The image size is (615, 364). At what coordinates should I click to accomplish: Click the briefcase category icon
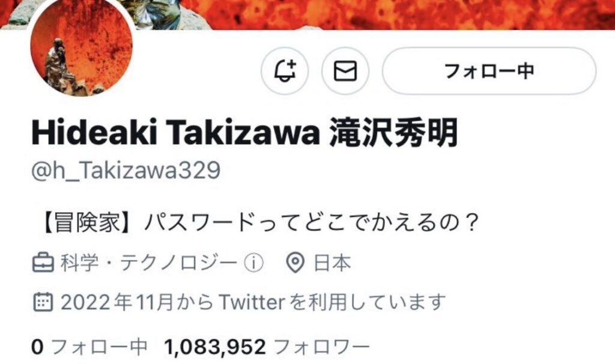[43, 263]
